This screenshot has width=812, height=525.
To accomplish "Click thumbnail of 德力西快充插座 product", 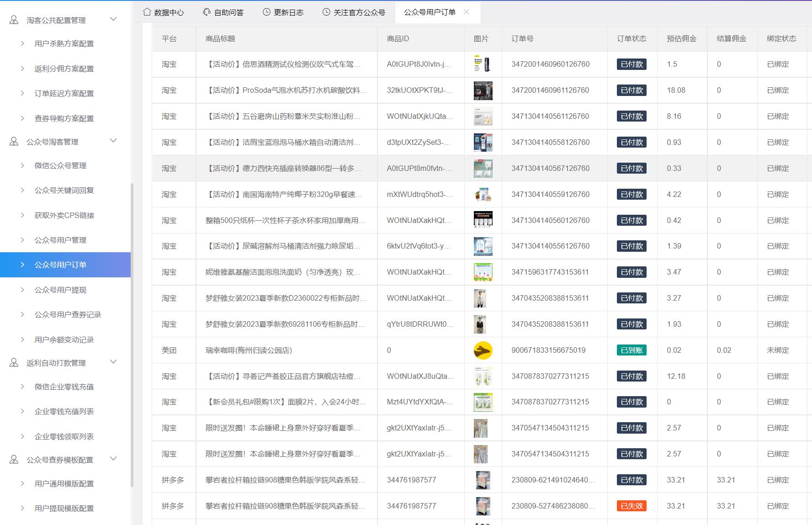I will click(483, 169).
